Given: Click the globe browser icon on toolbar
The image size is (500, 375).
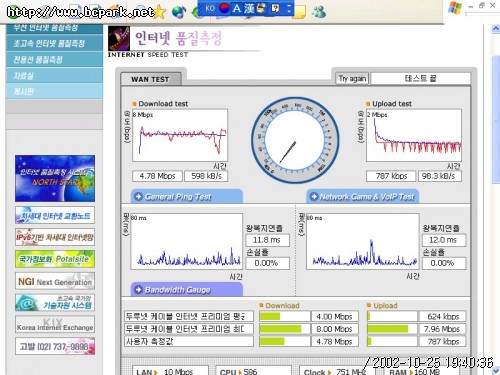Looking at the screenshot, I should tap(179, 12).
